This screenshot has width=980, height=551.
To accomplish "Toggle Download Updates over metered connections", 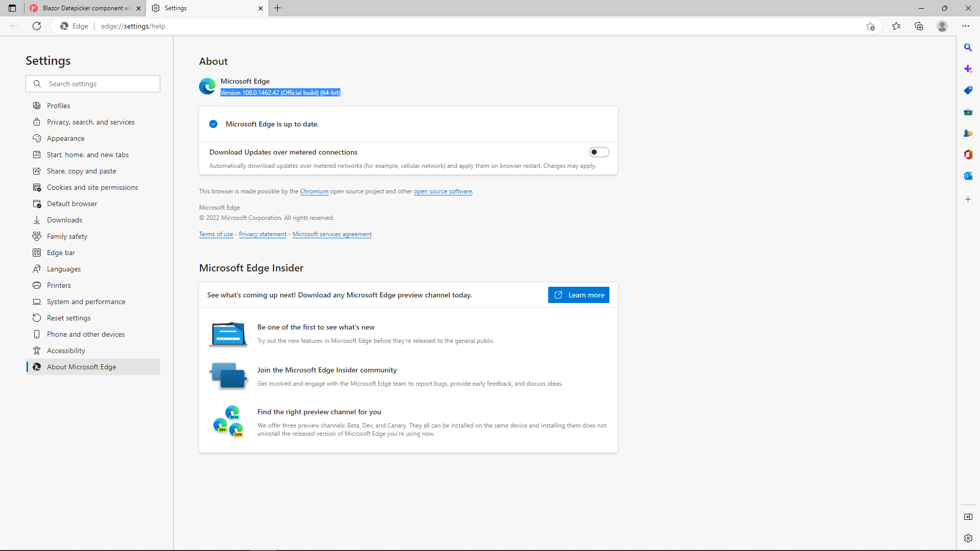I will pos(599,152).
